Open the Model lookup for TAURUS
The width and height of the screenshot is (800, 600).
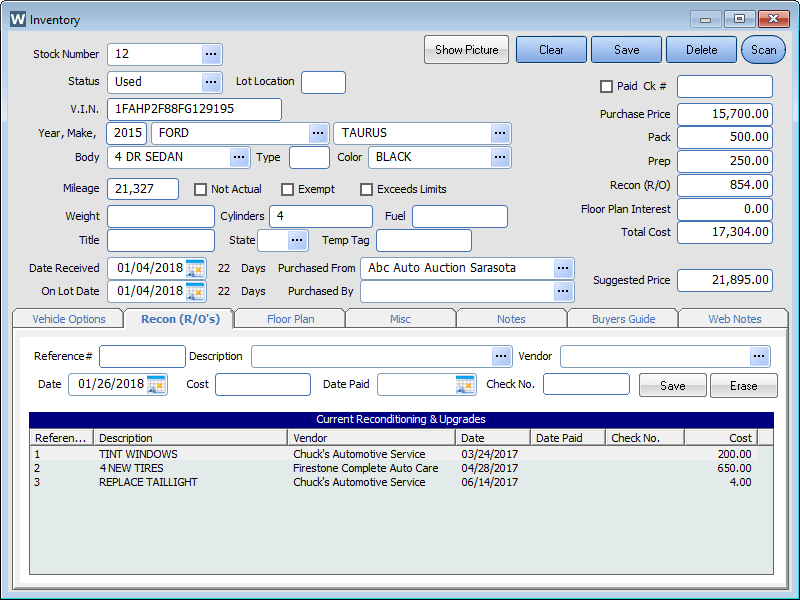(x=500, y=133)
